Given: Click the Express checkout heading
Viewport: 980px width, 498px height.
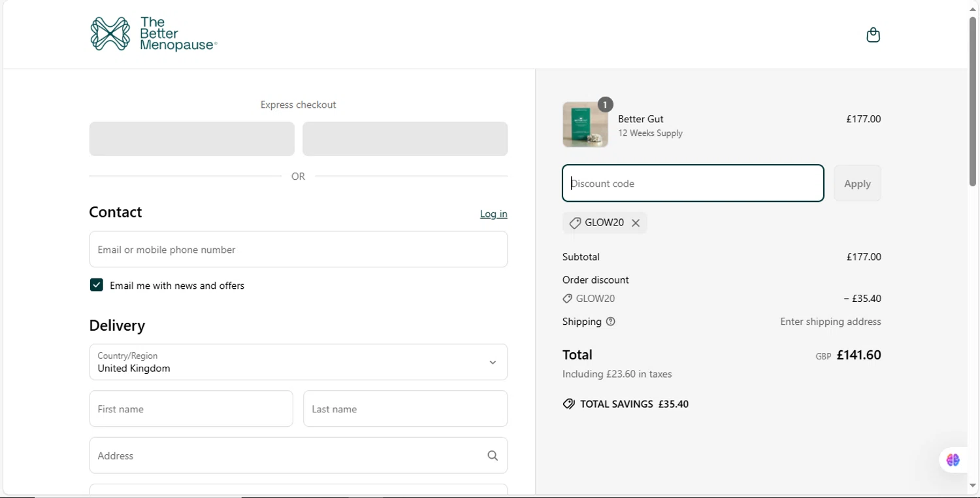Looking at the screenshot, I should (x=299, y=105).
